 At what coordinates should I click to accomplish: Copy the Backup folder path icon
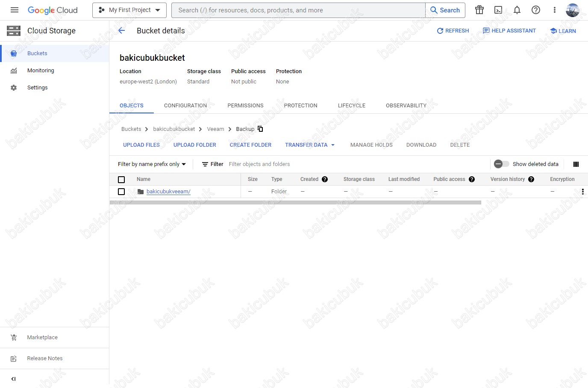coord(260,129)
